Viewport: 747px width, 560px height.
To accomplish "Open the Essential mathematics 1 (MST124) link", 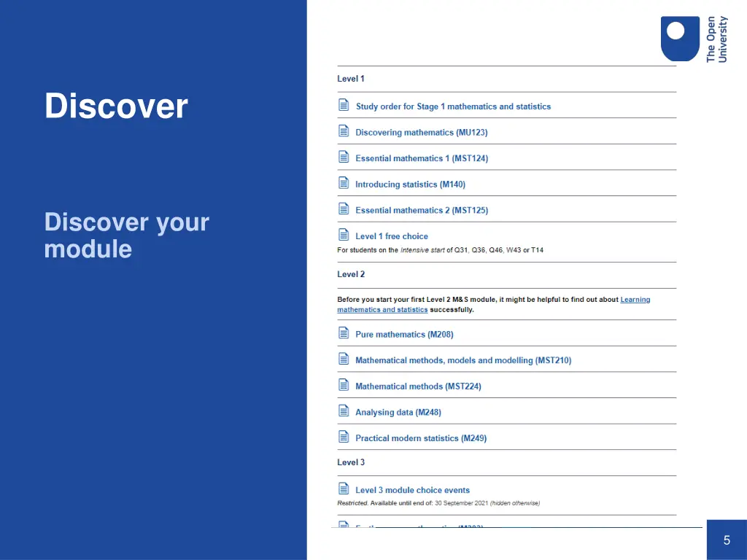I will 422,158.
